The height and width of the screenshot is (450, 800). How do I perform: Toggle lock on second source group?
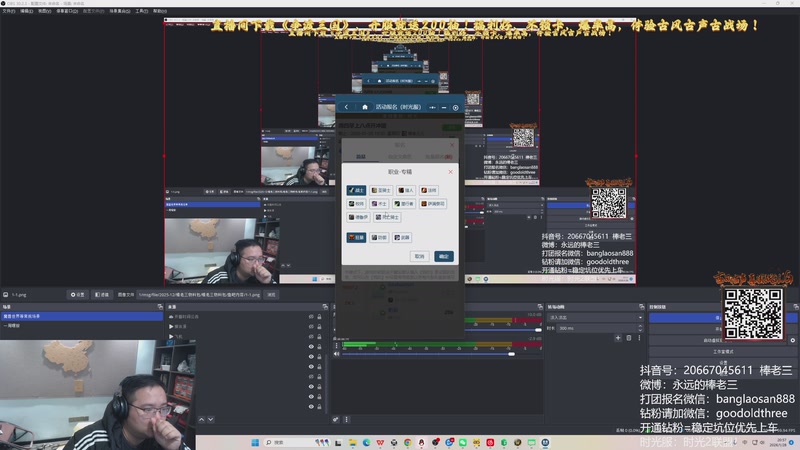tap(319, 327)
